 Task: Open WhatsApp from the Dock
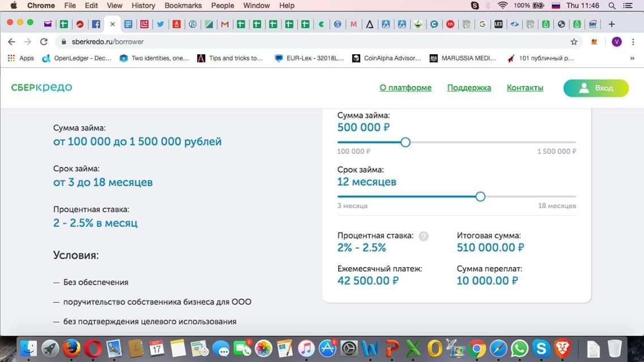(519, 349)
